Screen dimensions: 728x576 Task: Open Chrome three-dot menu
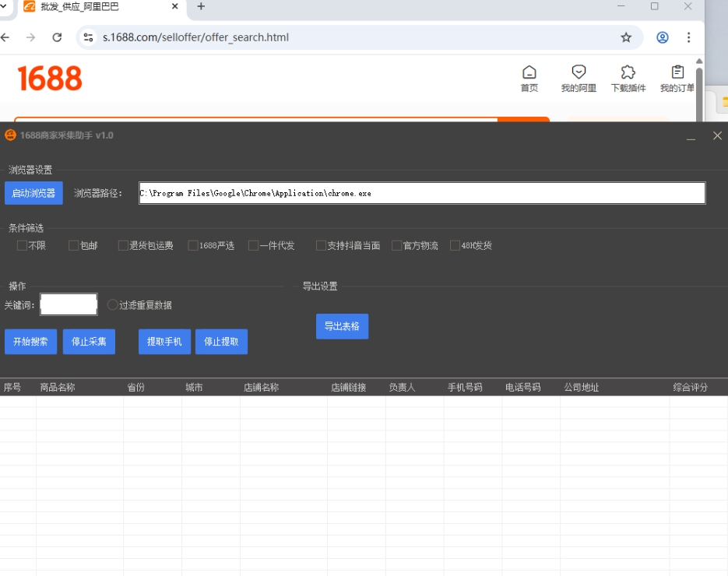(x=689, y=37)
